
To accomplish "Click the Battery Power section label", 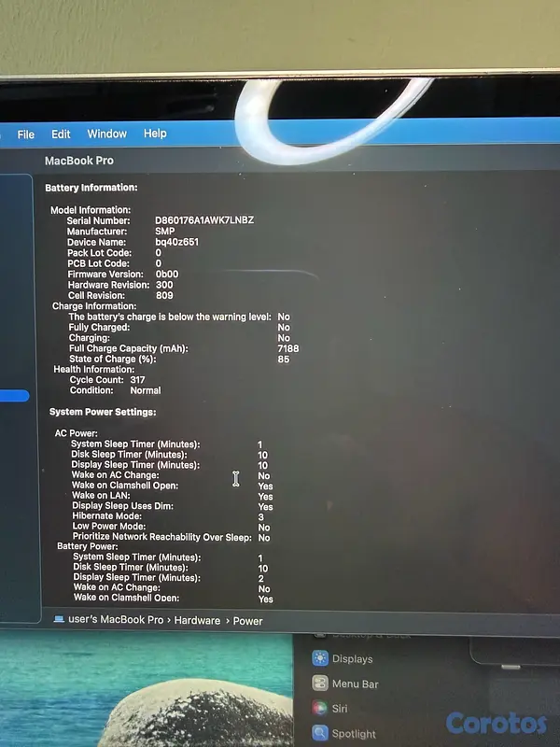I will 87,546.
